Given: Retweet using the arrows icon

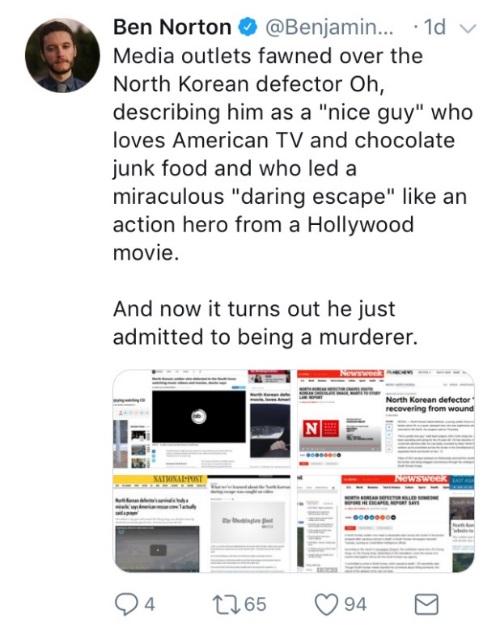Looking at the screenshot, I should coord(226,604).
